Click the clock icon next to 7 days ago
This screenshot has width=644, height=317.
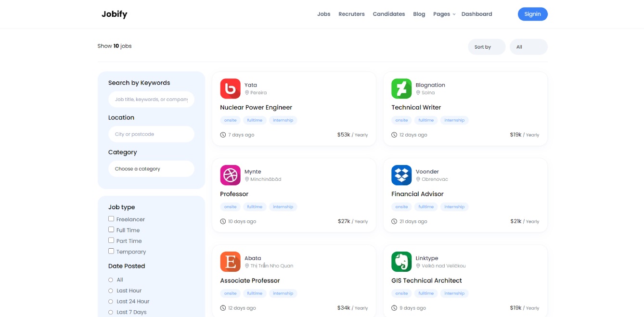pos(223,135)
